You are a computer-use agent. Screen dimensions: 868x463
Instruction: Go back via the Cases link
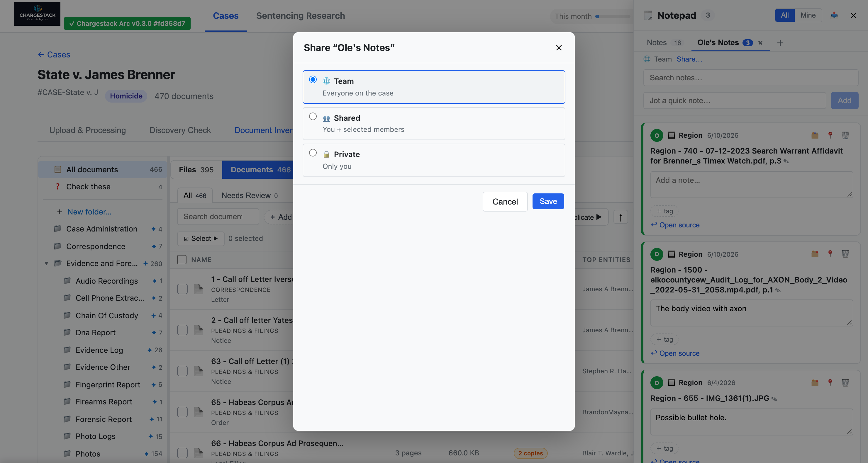coord(54,55)
